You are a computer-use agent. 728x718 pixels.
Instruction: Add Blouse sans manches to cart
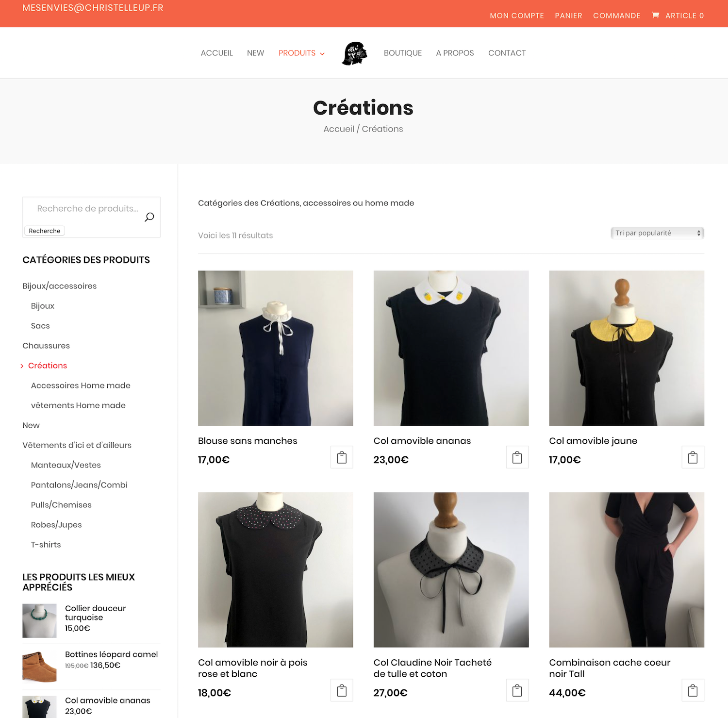[x=342, y=457]
